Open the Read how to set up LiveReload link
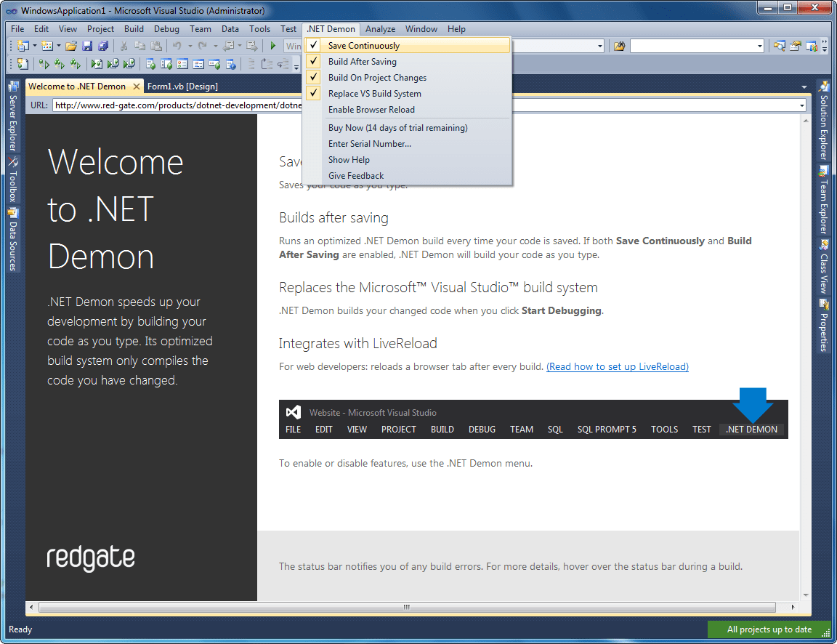The image size is (837, 644). coord(617,367)
